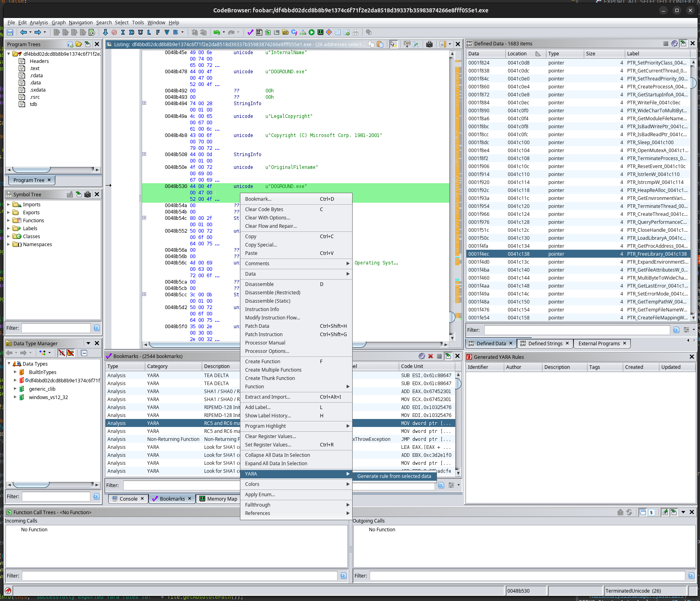The height and width of the screenshot is (601, 700).
Task: Toggle the Function (F) navigation icon
Action: pos(158,32)
